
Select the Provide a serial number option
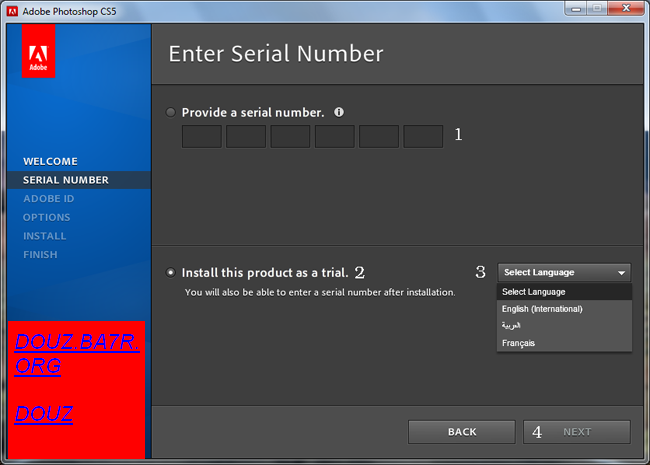pyautogui.click(x=171, y=112)
